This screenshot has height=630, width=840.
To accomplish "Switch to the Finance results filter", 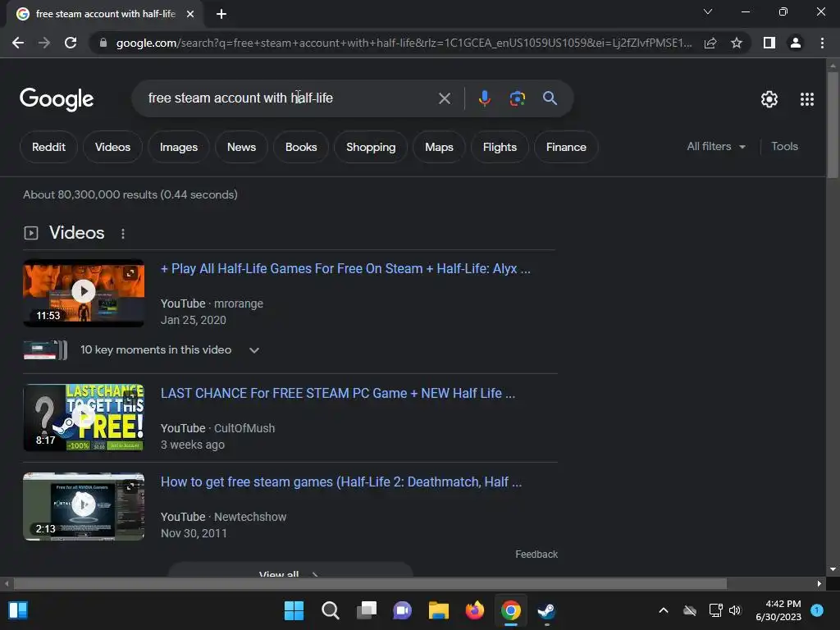I will click(566, 147).
